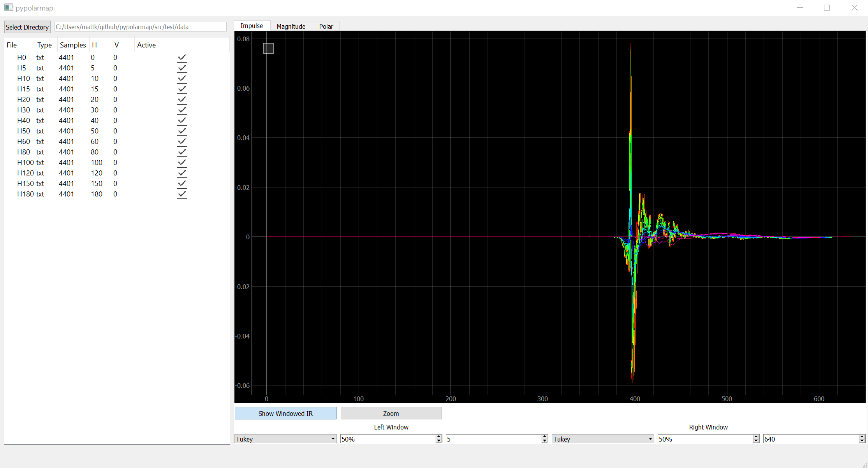Select the H40 file name
The image size is (868, 468).
[23, 120]
